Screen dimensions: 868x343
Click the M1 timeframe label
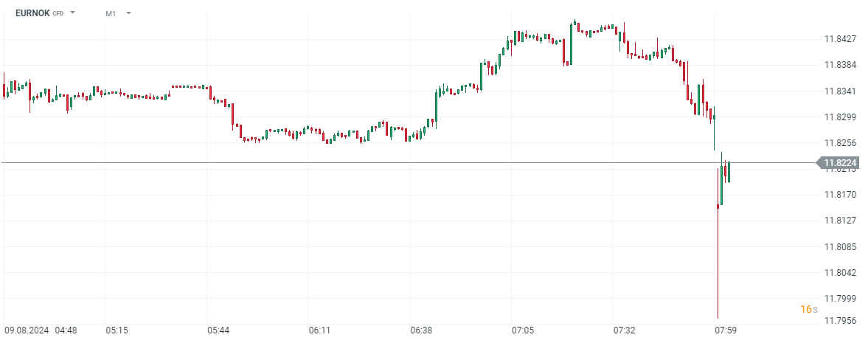(x=111, y=13)
